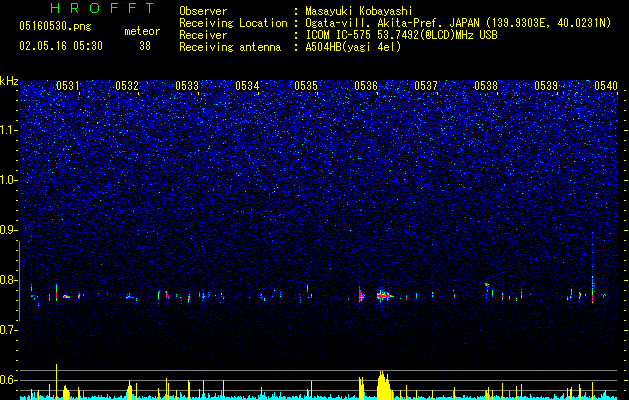
Task: Select the file name 05160530.png
Action: [55, 26]
